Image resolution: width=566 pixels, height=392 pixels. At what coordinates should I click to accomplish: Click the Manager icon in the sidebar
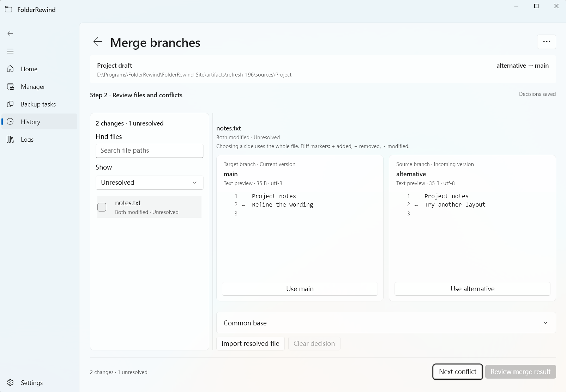(x=10, y=86)
